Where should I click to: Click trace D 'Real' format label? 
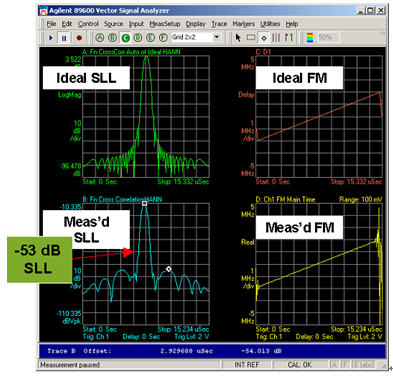click(248, 242)
